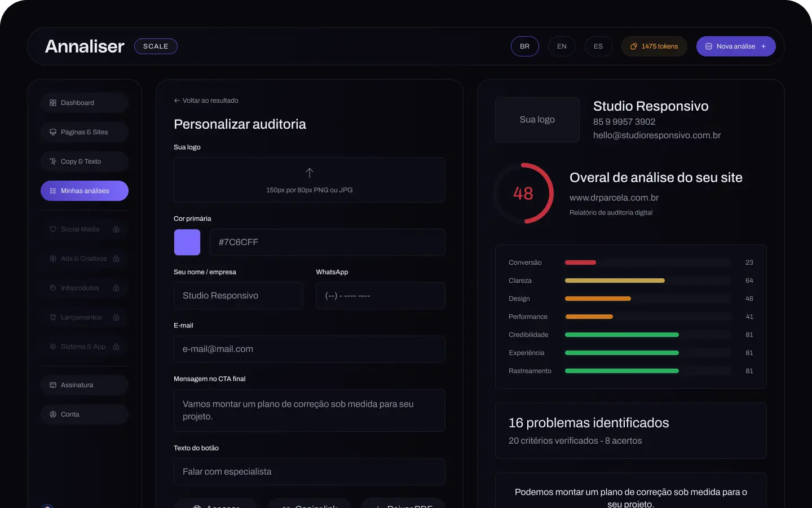Screen dimensions: 812x508
Task: Select the Social Media menu item
Action: tap(85, 229)
